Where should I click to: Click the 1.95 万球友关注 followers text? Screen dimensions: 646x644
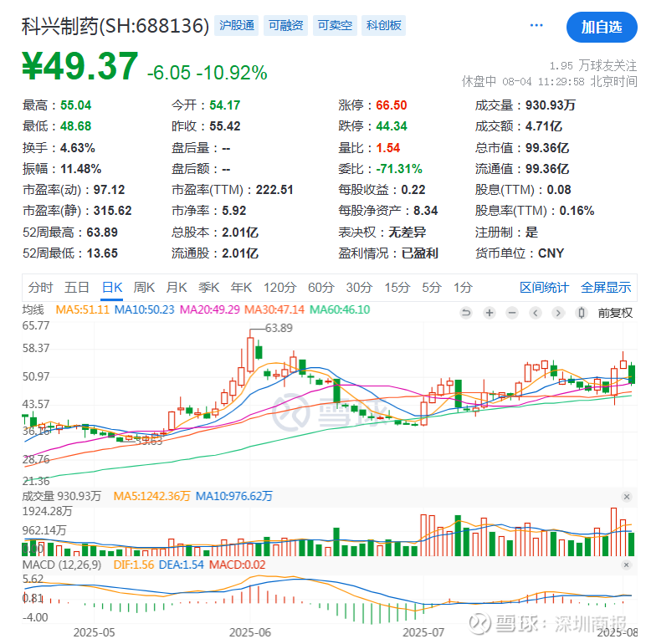coord(593,65)
